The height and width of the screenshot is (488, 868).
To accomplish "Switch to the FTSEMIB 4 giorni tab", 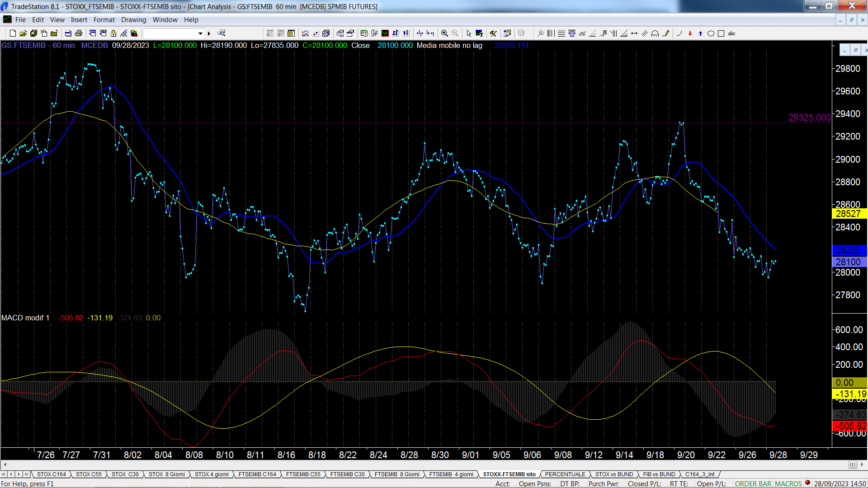I will [451, 474].
